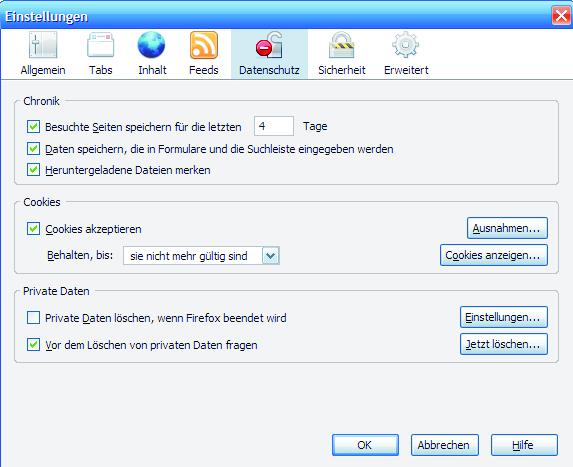
Task: Close the Einstellungen dialog window
Action: [561, 16]
